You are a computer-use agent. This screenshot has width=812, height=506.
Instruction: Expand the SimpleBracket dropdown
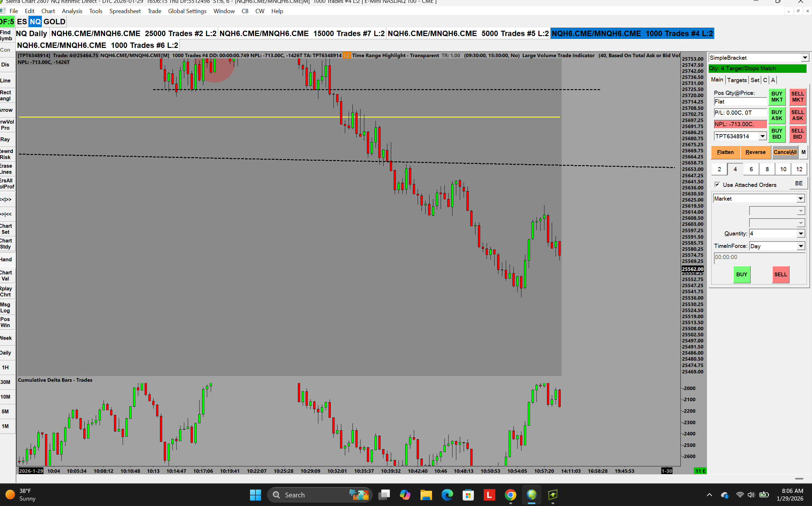pos(805,58)
